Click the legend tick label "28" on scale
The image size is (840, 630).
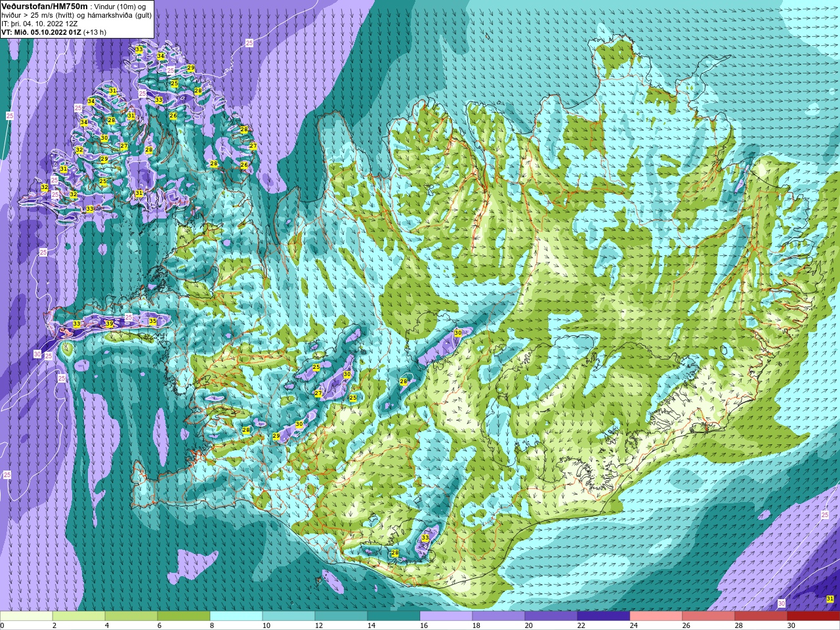click(x=738, y=625)
